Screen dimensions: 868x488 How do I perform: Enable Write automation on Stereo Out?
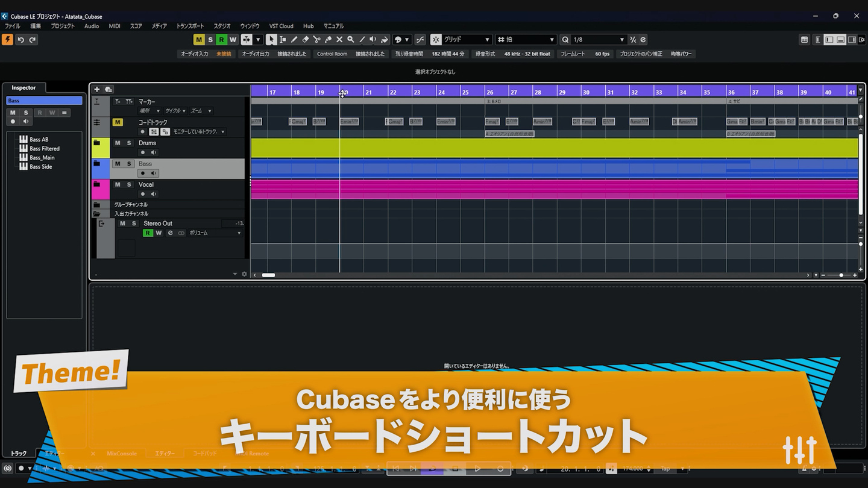(159, 233)
